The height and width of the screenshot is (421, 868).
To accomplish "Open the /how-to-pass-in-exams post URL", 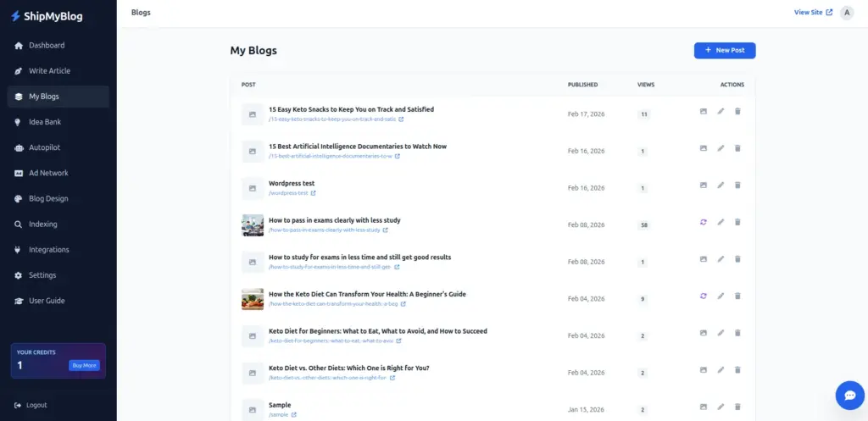I will coord(328,230).
